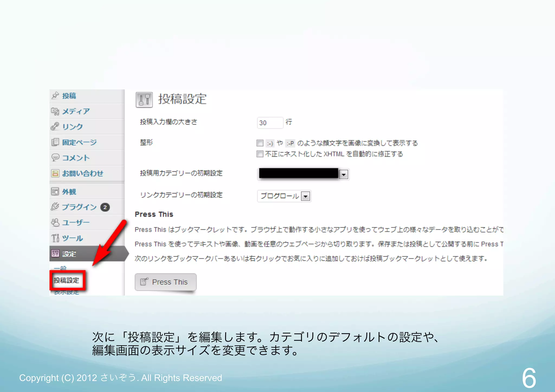Click the users icon beside ユーザー
The image size is (555, 392).
tap(55, 222)
